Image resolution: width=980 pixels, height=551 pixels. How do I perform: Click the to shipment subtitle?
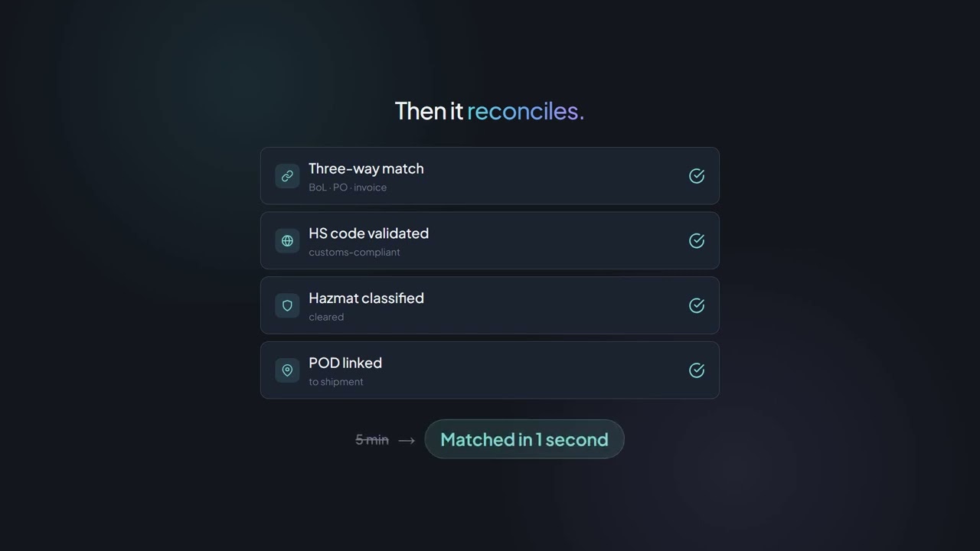click(x=336, y=382)
